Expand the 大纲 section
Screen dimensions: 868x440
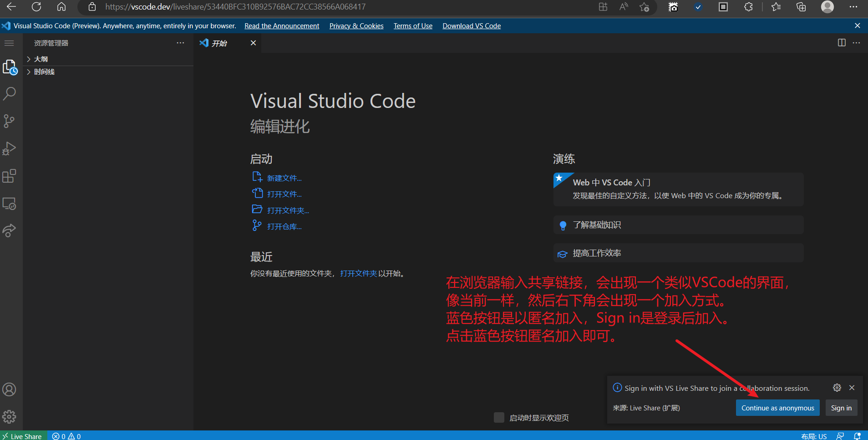(41, 59)
